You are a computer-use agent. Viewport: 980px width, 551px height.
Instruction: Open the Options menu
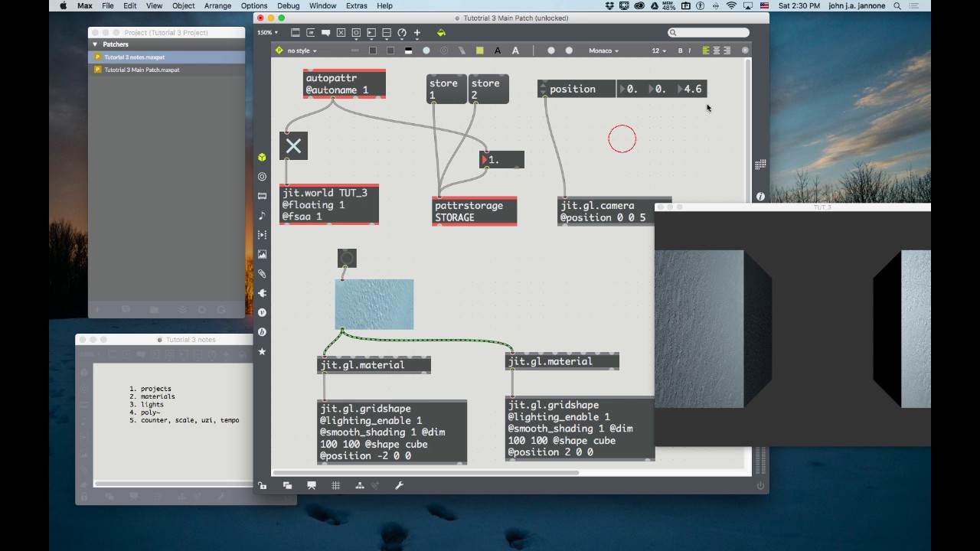(x=254, y=5)
